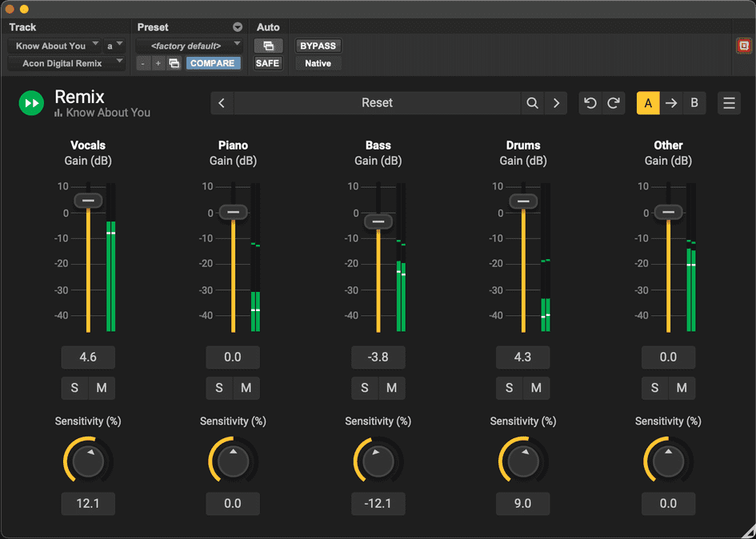Redo the last undone change
The width and height of the screenshot is (756, 539).
coord(614,102)
